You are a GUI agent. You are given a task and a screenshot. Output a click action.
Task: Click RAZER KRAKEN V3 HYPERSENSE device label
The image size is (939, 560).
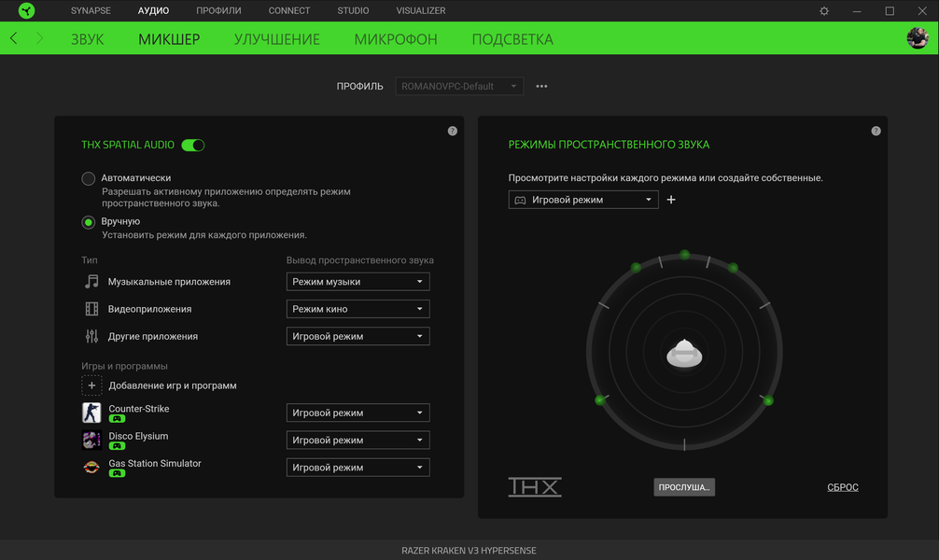pyautogui.click(x=469, y=551)
